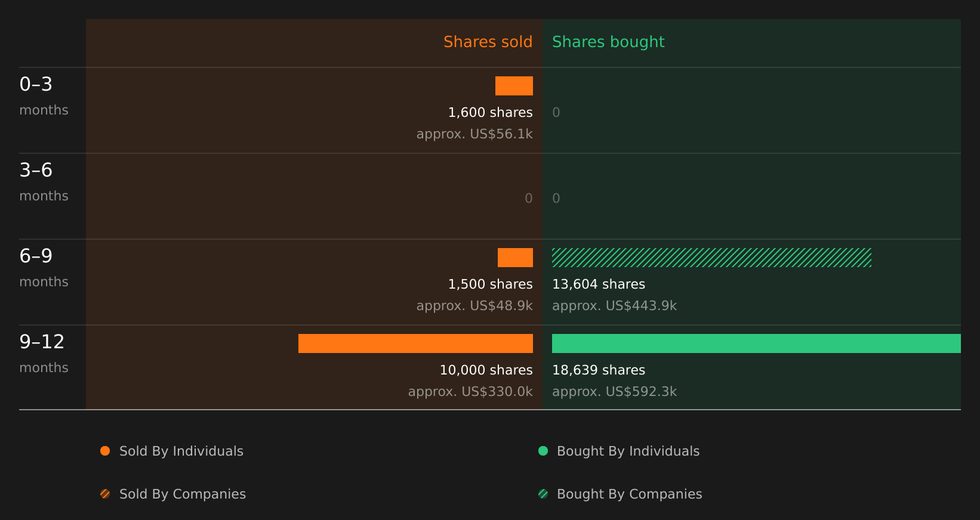
Task: Click the Bought By Companies legend label
Action: click(630, 494)
